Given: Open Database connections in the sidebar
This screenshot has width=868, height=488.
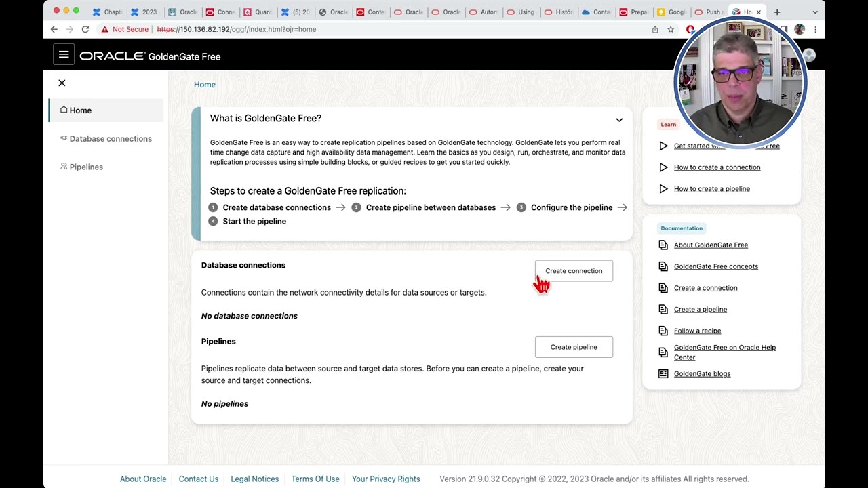Looking at the screenshot, I should coord(106,138).
